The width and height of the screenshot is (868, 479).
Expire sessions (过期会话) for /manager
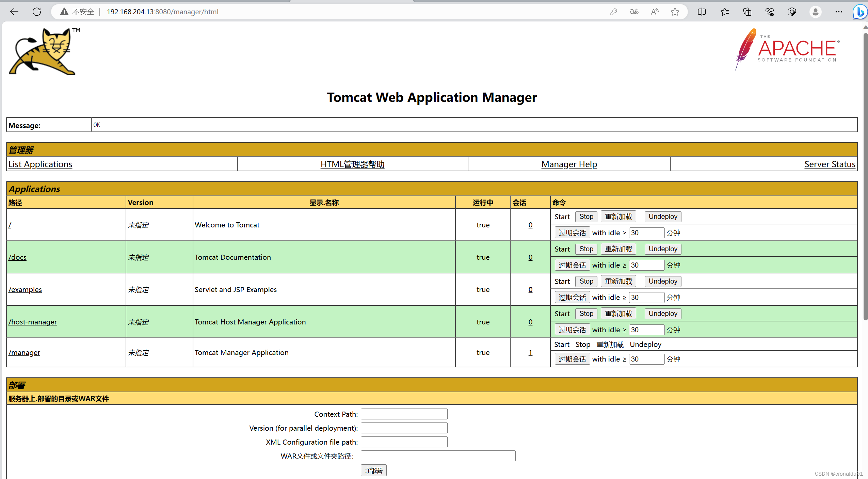(x=572, y=359)
